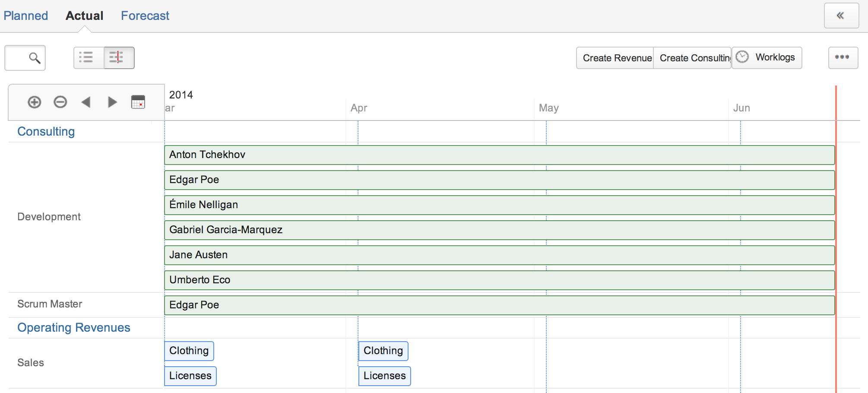Zoom out of the timeline

(60, 102)
